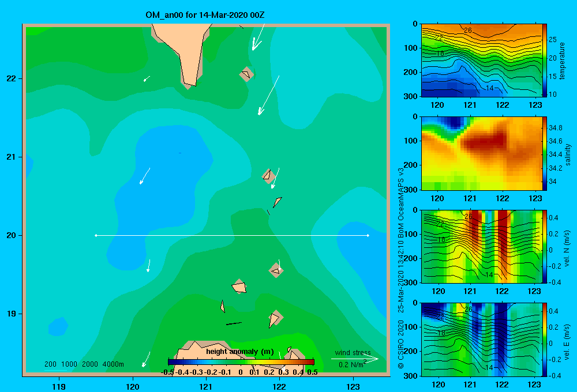577x392 pixels.
Task: Select the temperature cross-section plot
Action: point(482,61)
